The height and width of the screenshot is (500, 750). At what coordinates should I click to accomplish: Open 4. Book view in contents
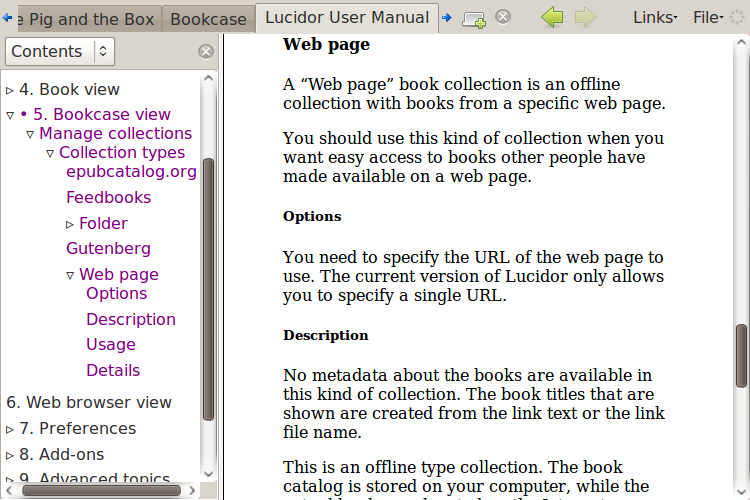coord(69,89)
